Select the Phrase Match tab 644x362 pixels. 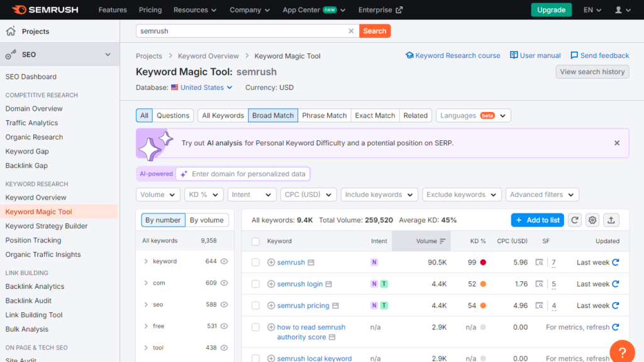(324, 116)
